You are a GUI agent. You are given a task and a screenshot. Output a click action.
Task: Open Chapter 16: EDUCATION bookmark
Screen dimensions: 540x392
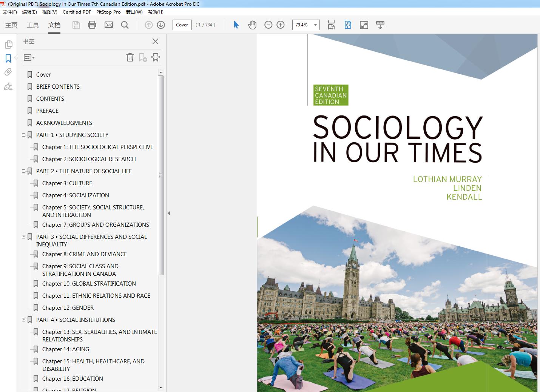point(73,379)
